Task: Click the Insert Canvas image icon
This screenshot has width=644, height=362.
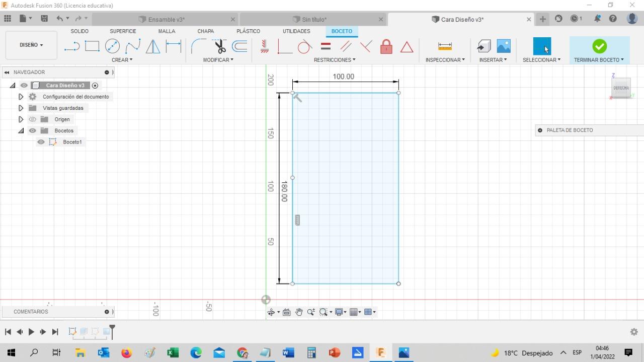Action: 504,46
